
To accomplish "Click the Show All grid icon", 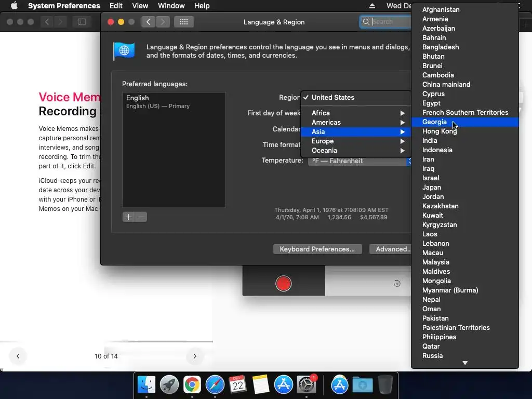I will tap(183, 22).
